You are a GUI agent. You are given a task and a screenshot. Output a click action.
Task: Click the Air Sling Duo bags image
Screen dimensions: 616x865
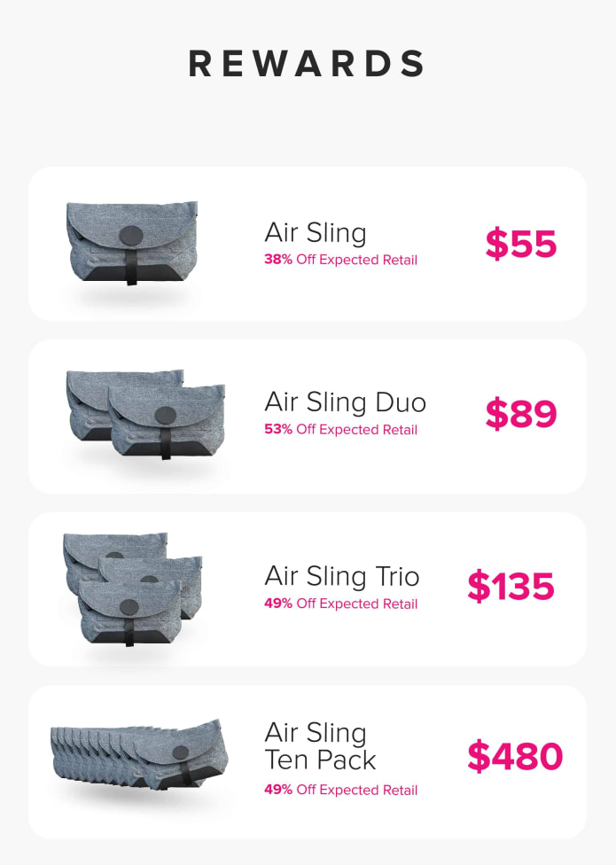[x=145, y=414]
